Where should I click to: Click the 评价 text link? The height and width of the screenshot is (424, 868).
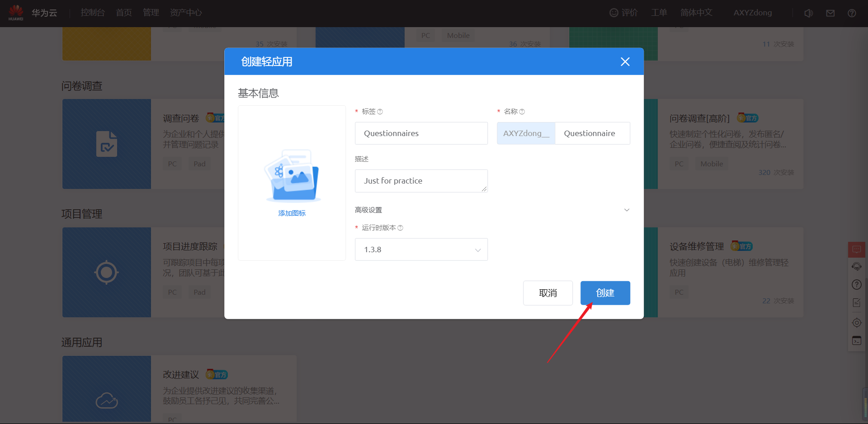630,13
